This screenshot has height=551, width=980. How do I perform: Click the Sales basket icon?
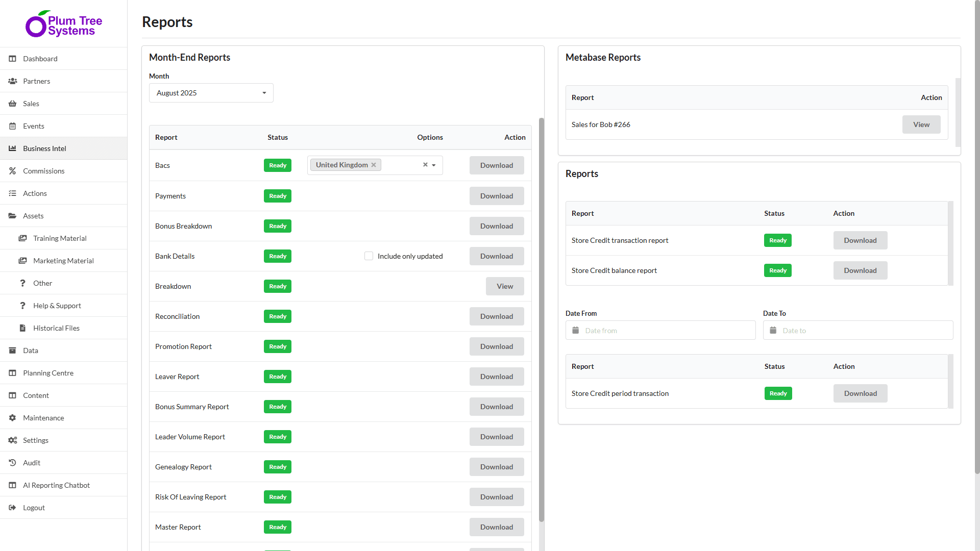[x=13, y=104]
